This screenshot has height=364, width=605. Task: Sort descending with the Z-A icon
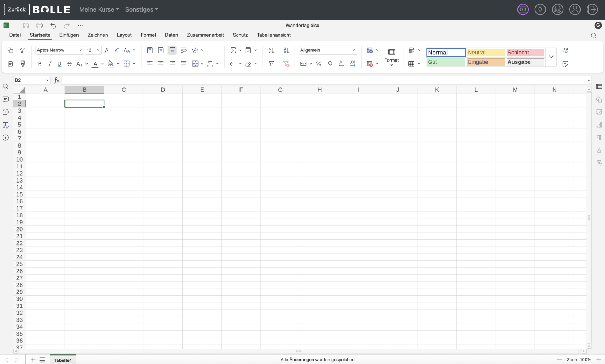click(x=286, y=50)
